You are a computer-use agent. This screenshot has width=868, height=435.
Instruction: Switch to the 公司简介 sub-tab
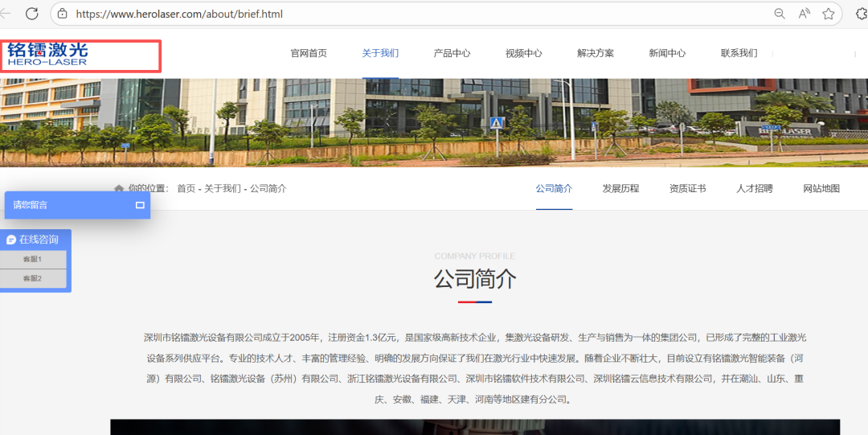click(554, 188)
